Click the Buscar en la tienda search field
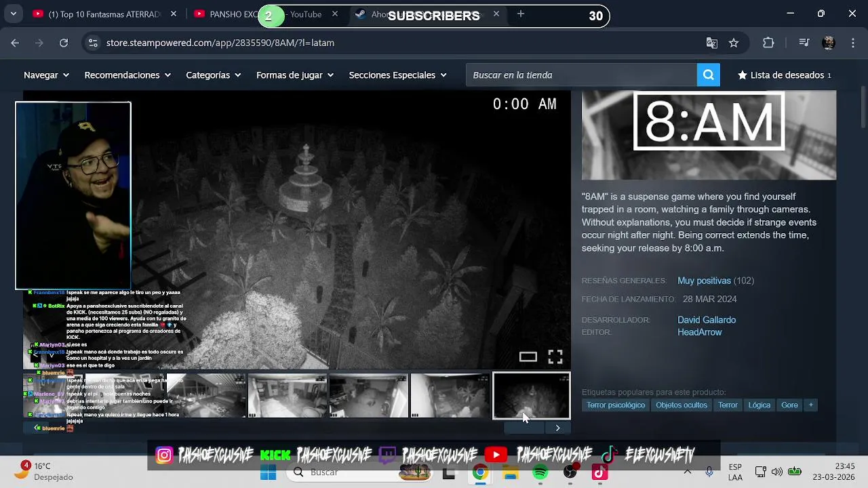868x488 pixels. click(x=582, y=75)
